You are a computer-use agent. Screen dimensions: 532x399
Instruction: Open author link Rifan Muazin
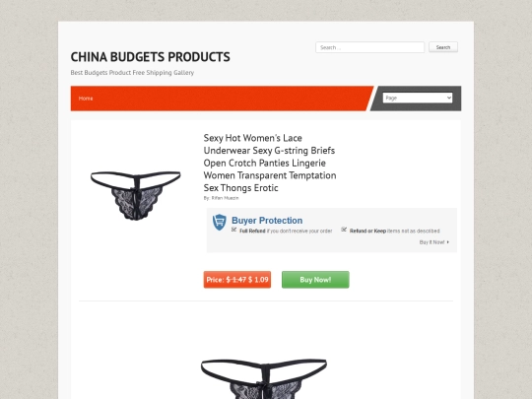(225, 198)
